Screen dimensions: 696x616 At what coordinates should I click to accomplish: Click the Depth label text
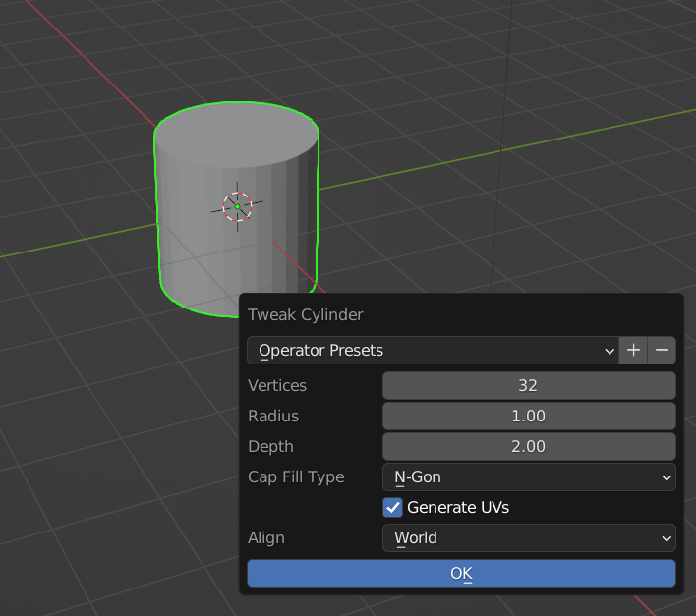click(x=270, y=446)
